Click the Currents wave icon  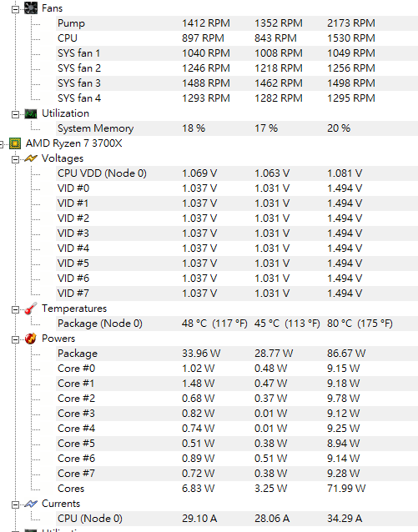31,504
